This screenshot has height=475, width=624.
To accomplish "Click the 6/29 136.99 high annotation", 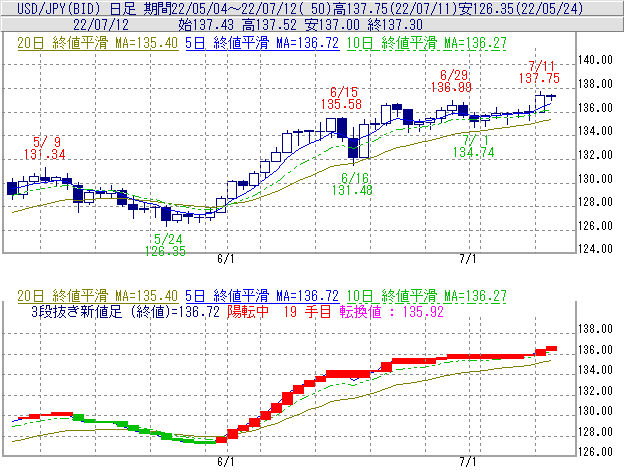I will [x=451, y=81].
